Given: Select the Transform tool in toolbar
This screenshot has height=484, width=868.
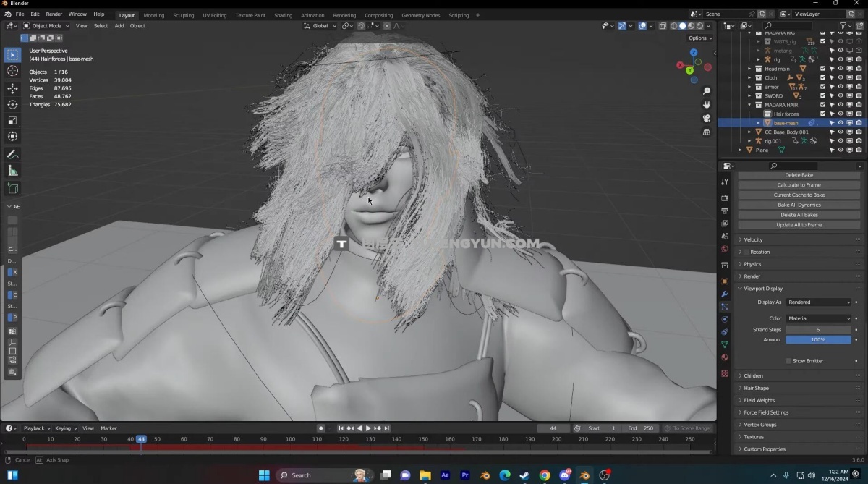Looking at the screenshot, I should click(x=12, y=136).
